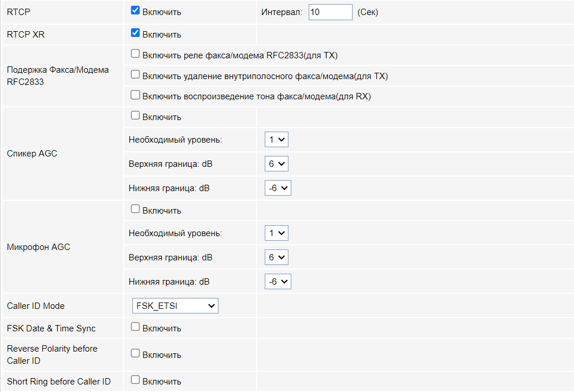This screenshot has width=574, height=392.
Task: Enable Спикер AGC checkbox
Action: (136, 116)
